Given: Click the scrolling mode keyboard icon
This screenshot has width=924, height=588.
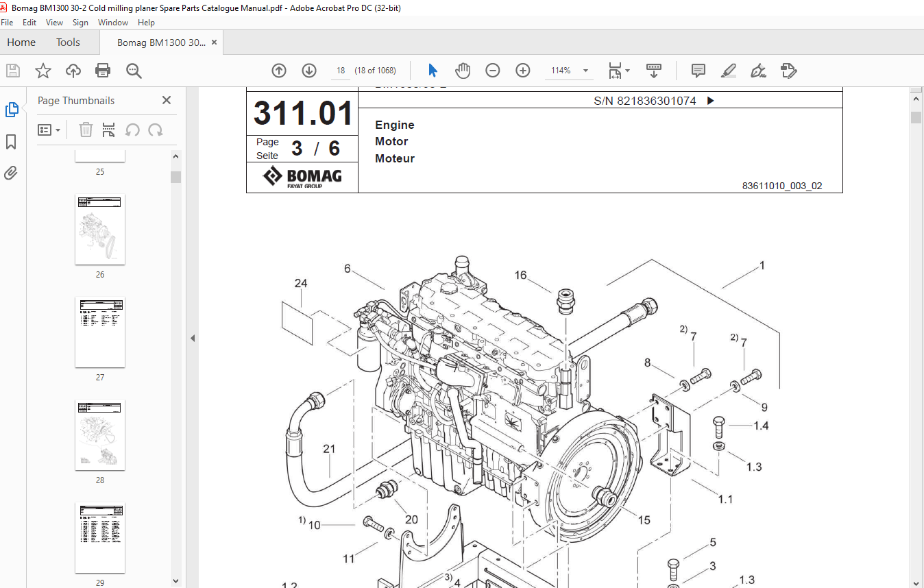Looking at the screenshot, I should [x=654, y=71].
